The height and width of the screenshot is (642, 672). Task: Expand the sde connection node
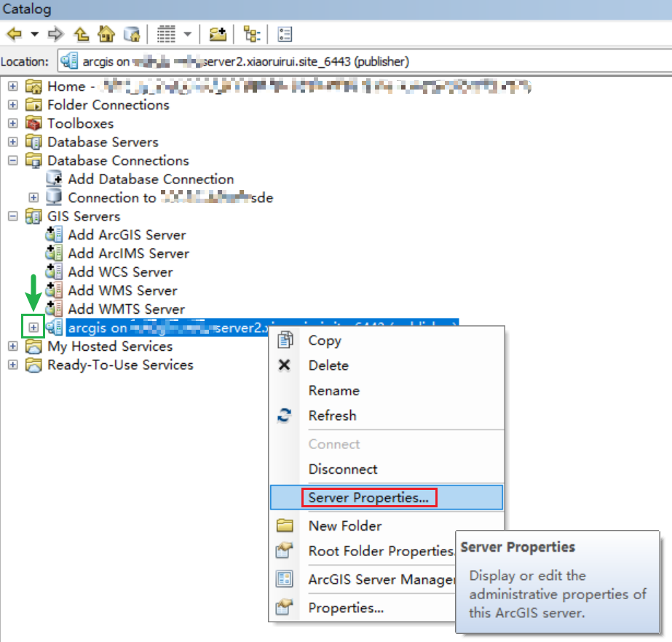click(x=33, y=197)
